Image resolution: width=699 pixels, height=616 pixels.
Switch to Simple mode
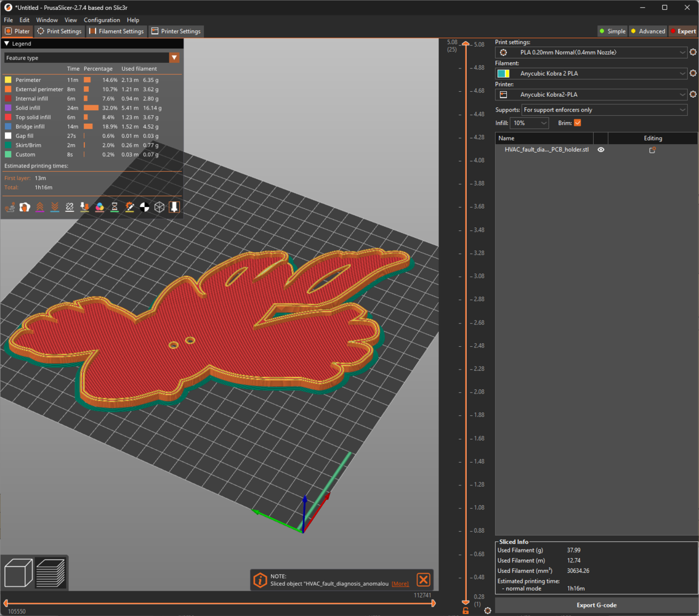(612, 31)
